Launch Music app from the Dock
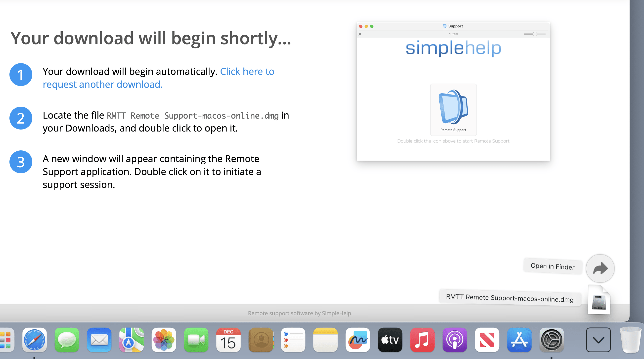This screenshot has width=644, height=359. 422,340
